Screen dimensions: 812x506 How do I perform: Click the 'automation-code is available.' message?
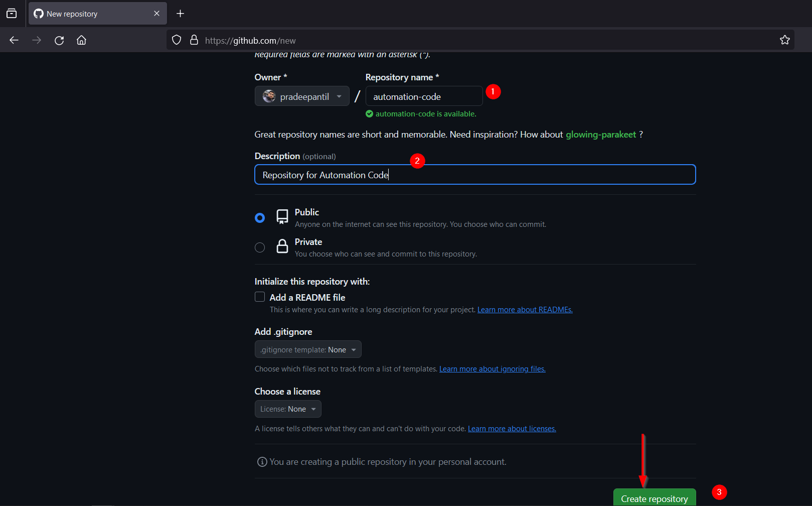click(x=426, y=114)
